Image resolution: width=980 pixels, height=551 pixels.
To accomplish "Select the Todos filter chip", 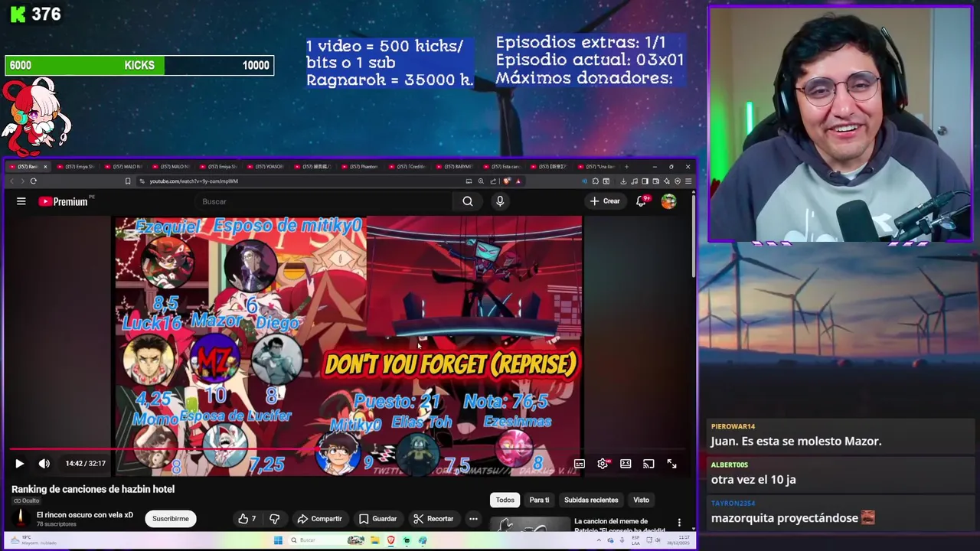I will 505,500.
